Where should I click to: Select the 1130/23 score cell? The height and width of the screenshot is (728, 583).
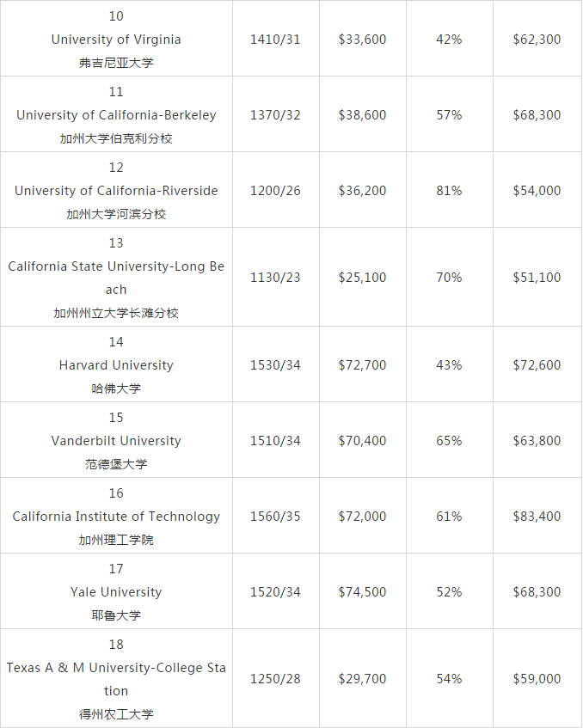coord(275,278)
